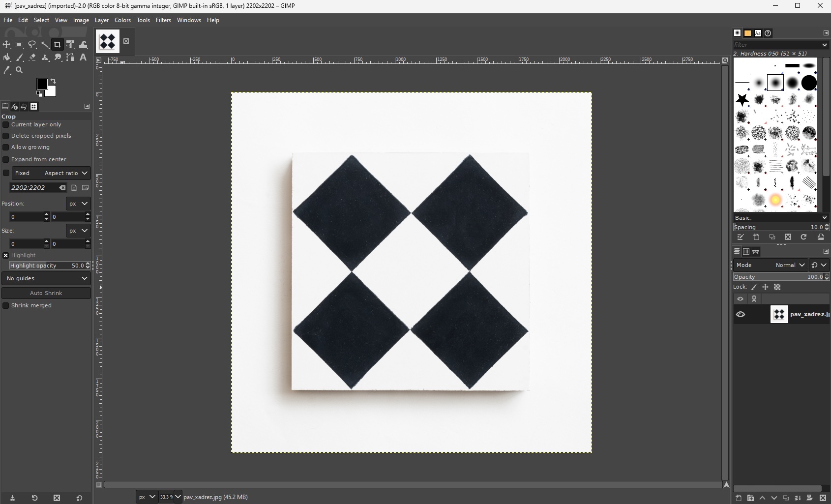831x504 pixels.
Task: Select the black star brush
Action: click(x=742, y=100)
